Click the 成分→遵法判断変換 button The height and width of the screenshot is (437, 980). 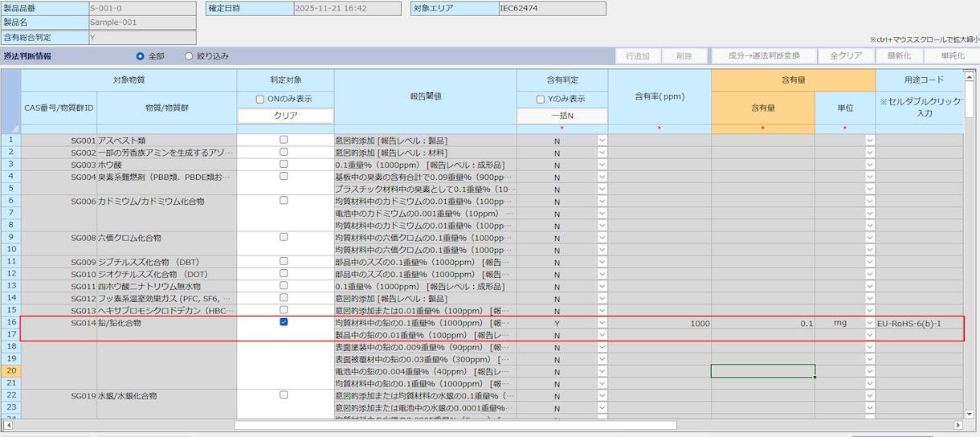pos(764,56)
